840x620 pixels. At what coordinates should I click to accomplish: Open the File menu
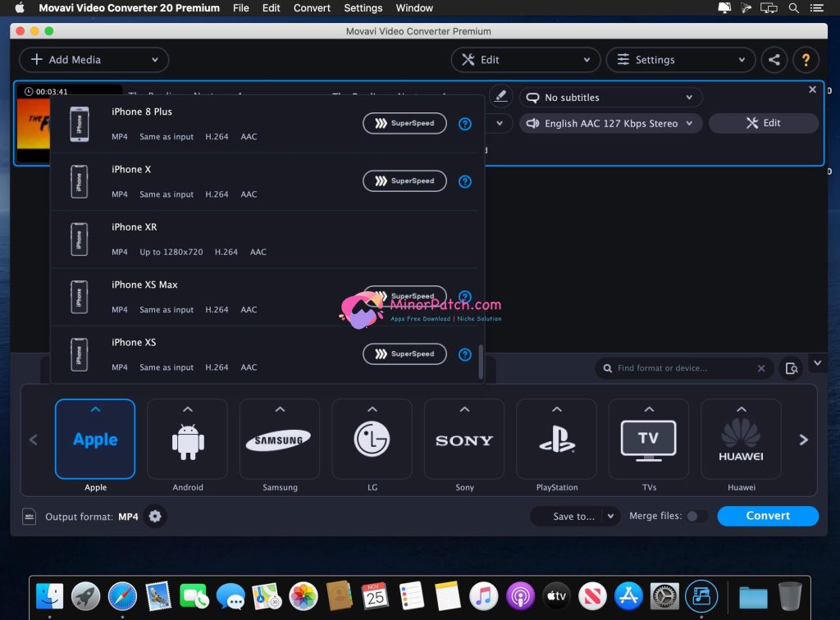(241, 8)
